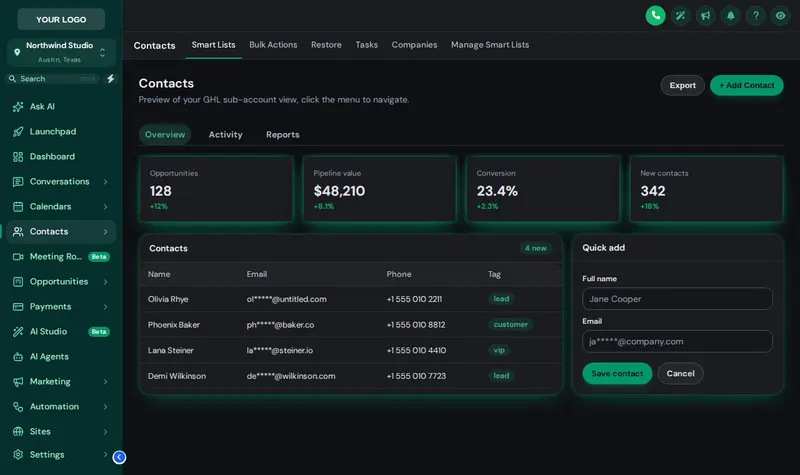This screenshot has height=475, width=800.
Task: Expand the Contacts sidebar chevron
Action: (106, 232)
